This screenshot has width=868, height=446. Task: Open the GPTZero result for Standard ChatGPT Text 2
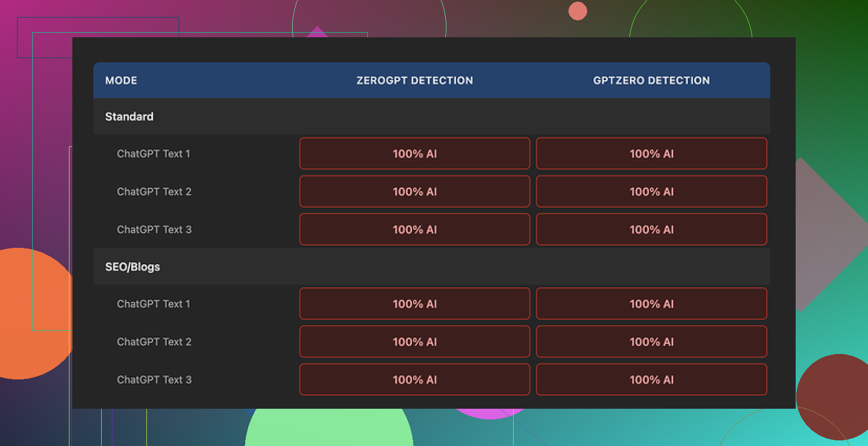651,191
